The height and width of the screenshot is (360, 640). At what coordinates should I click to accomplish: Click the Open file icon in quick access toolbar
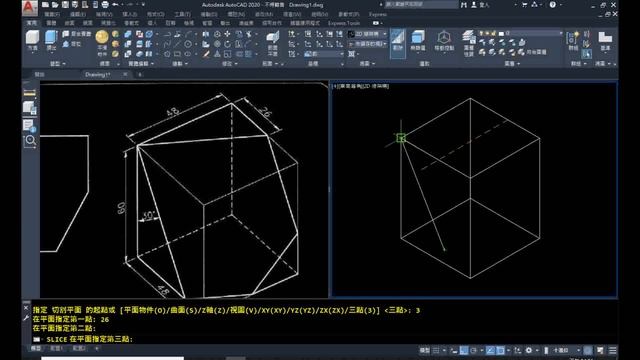[x=55, y=5]
